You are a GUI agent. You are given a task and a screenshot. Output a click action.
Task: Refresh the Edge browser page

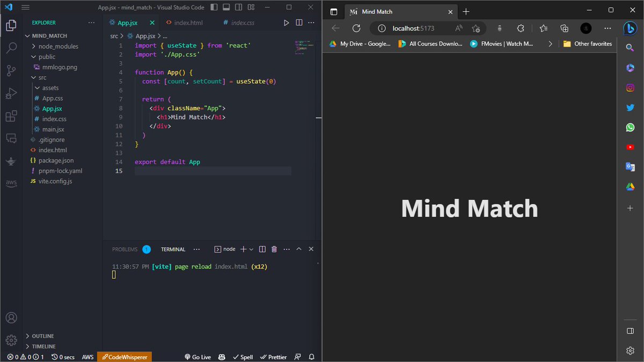click(356, 28)
